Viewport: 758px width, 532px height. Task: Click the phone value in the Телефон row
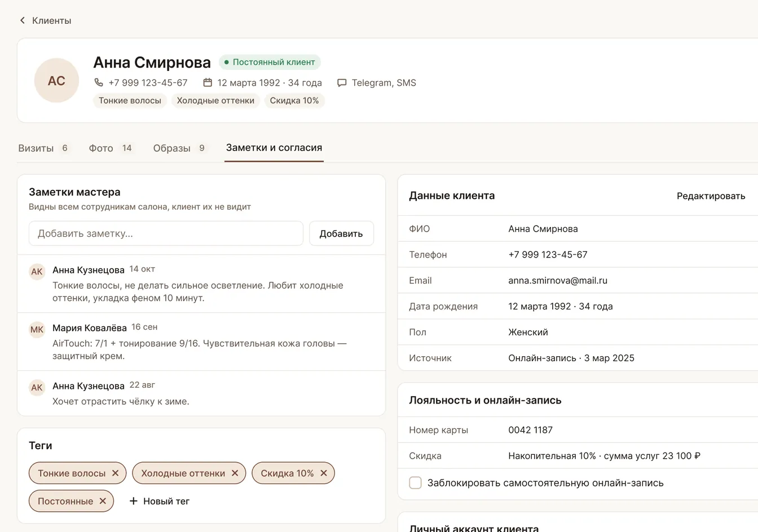coord(548,255)
